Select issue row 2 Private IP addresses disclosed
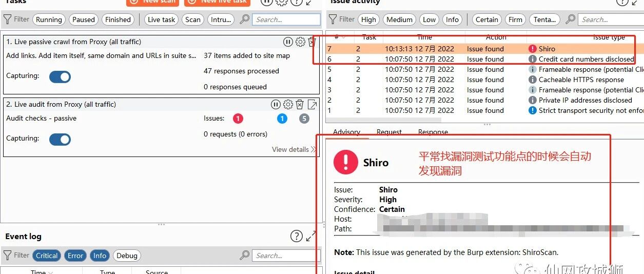644x274 pixels. pyautogui.click(x=485, y=100)
